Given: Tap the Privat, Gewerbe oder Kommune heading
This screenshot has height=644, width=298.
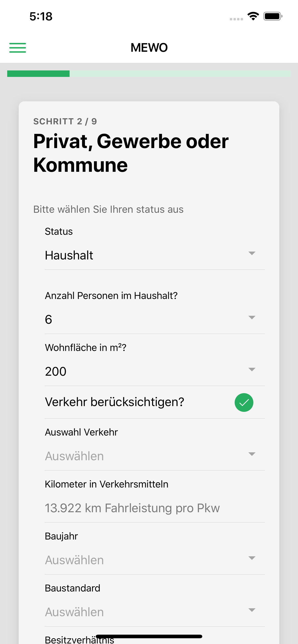Looking at the screenshot, I should pyautogui.click(x=131, y=153).
